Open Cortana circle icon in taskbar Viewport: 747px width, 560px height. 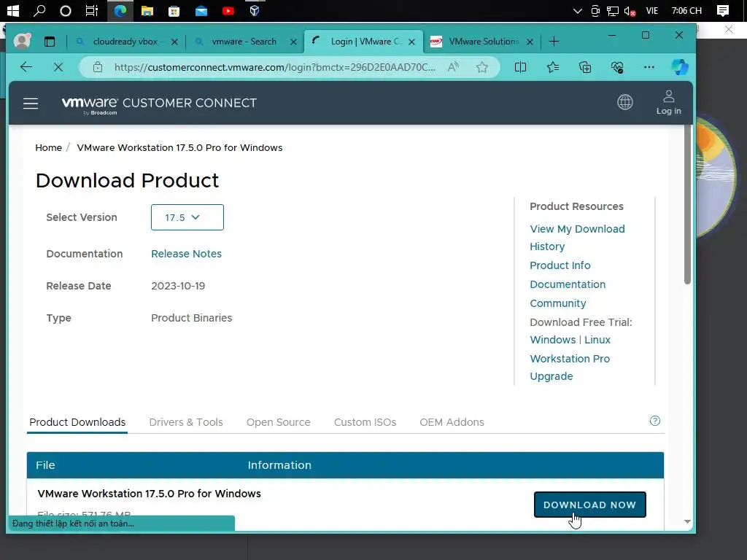click(65, 10)
